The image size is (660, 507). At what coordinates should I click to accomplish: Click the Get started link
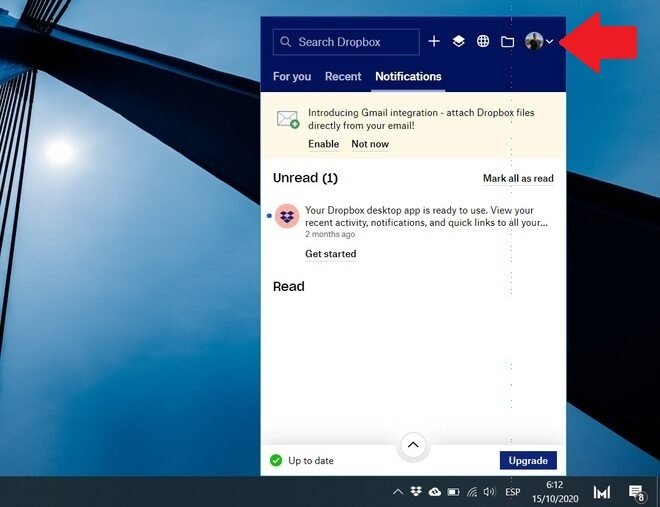(331, 254)
